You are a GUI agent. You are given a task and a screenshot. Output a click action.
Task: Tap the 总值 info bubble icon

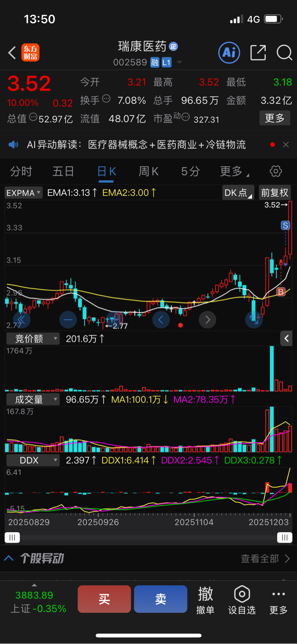[33, 117]
